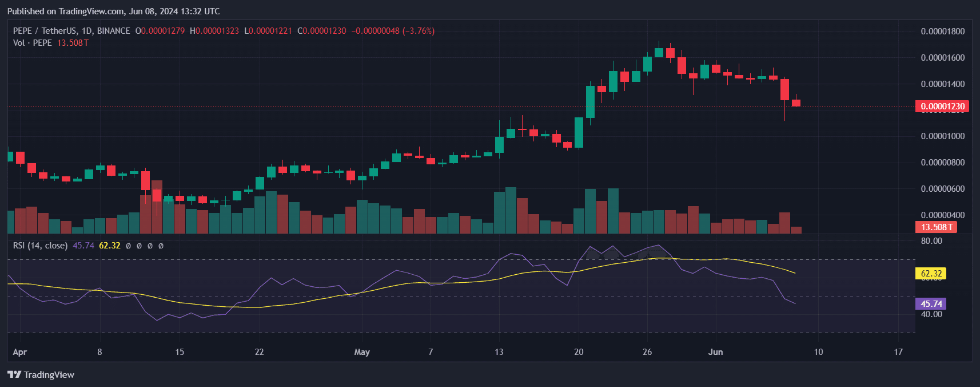Click the Jun date label on the time axis
Image resolution: width=980 pixels, height=387 pixels.
pos(716,352)
